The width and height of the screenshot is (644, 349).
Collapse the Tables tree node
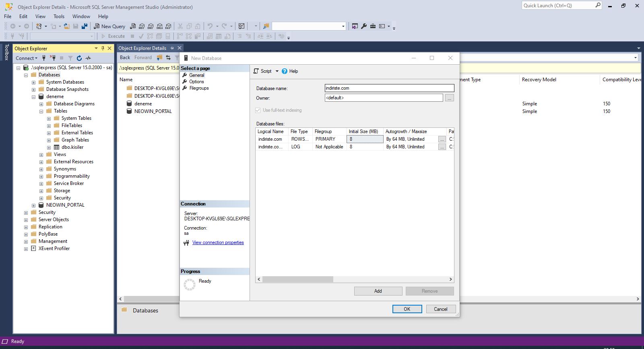(x=41, y=111)
